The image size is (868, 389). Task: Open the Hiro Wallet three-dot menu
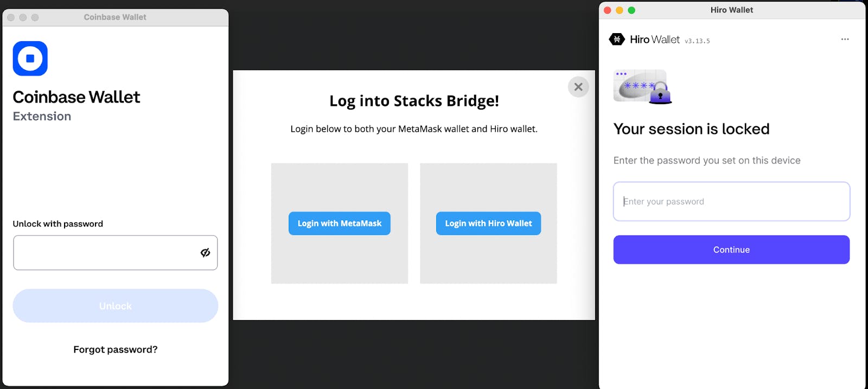845,39
